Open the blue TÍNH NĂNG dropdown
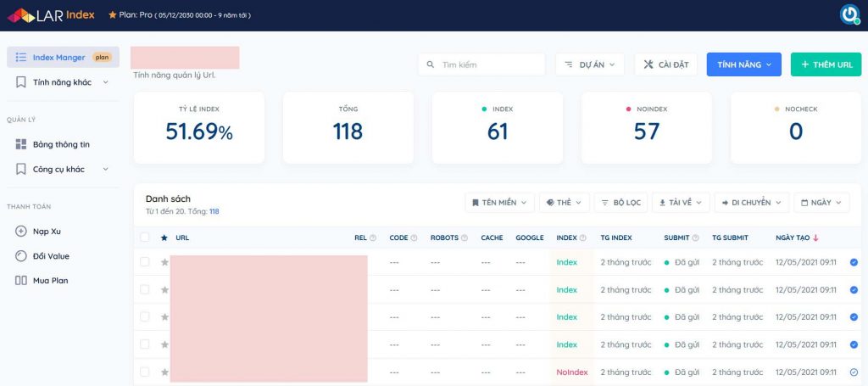The width and height of the screenshot is (868, 386). coord(744,64)
